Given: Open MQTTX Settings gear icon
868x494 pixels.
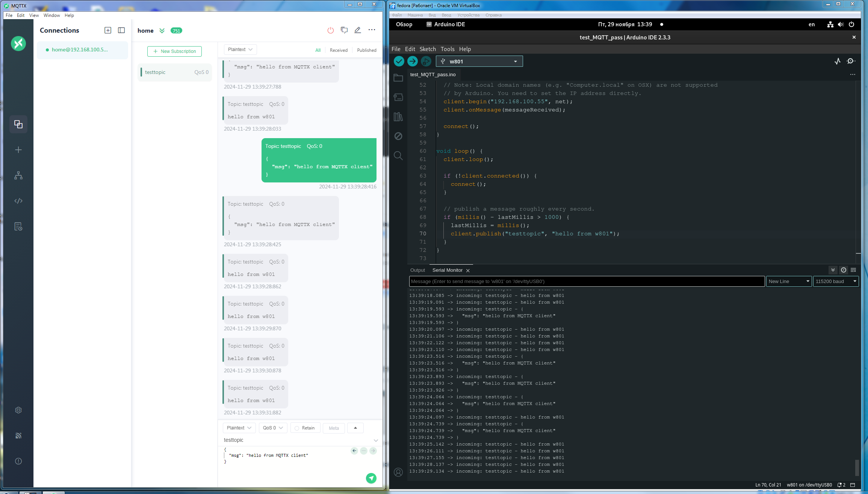Looking at the screenshot, I should [x=18, y=410].
